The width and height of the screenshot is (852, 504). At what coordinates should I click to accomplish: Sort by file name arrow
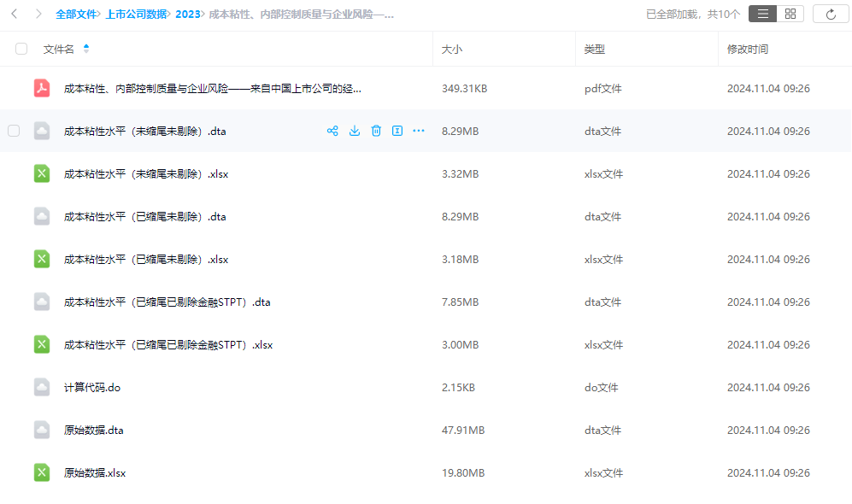85,49
